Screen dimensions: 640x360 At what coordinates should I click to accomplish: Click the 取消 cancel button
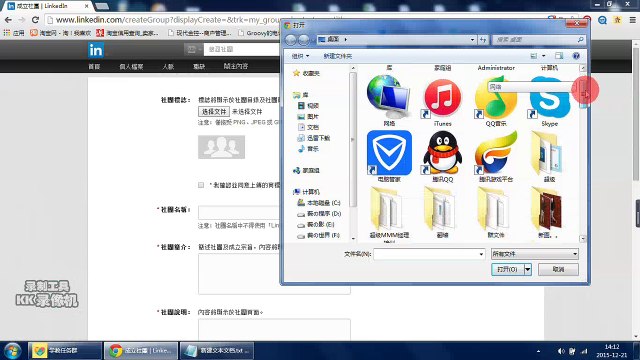(x=558, y=269)
